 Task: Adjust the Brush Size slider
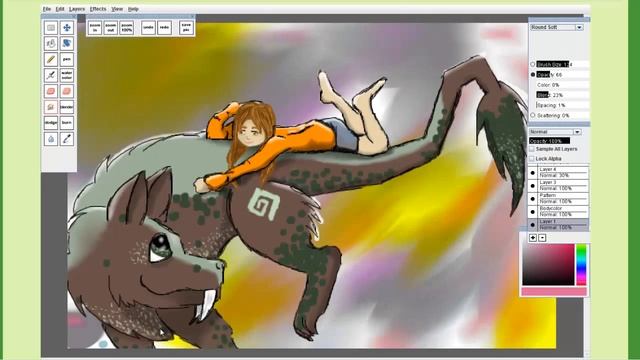562,64
